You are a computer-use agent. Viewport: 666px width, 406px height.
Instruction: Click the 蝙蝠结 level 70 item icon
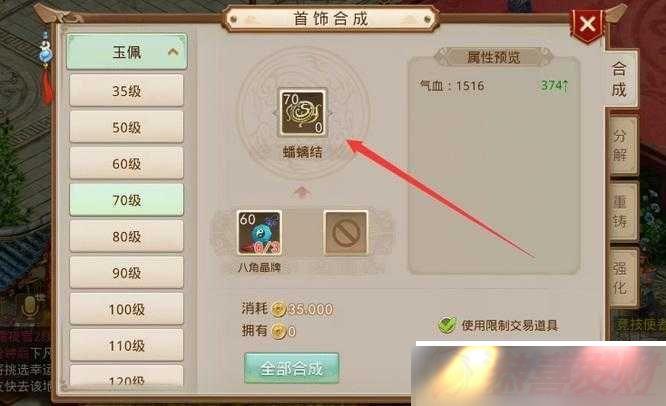click(302, 113)
